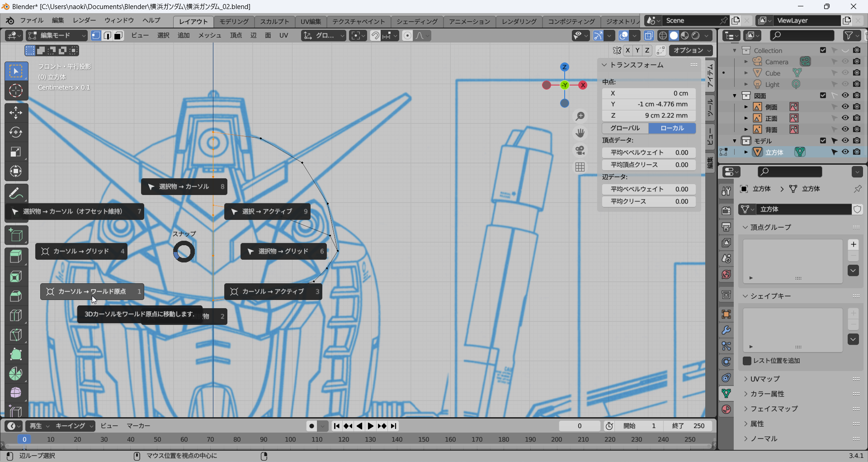Enable レスト位置を追加 checkbox

pos(747,361)
